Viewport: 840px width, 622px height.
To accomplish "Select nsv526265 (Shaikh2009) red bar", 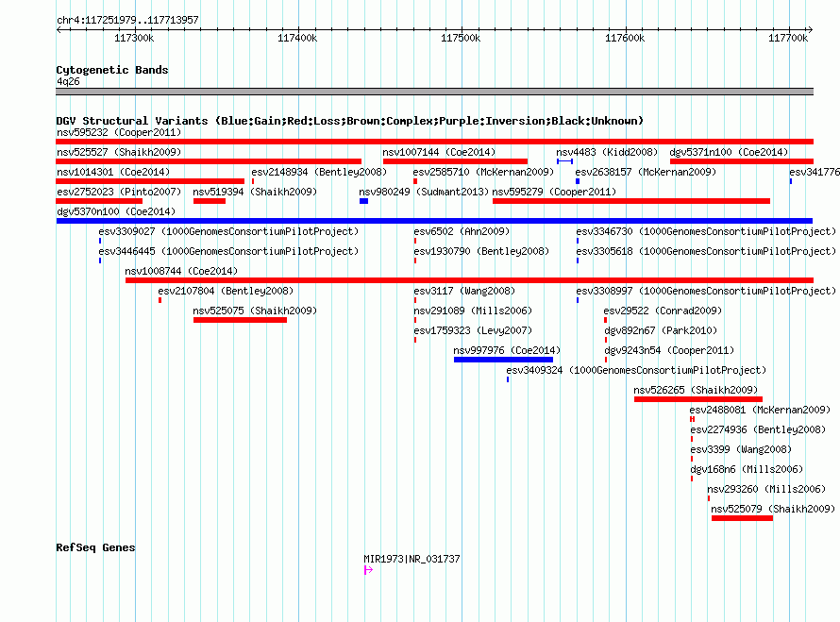I will [x=698, y=399].
